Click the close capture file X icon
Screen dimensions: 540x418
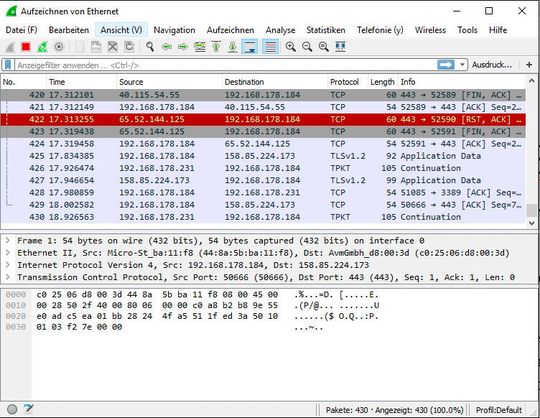[x=113, y=47]
